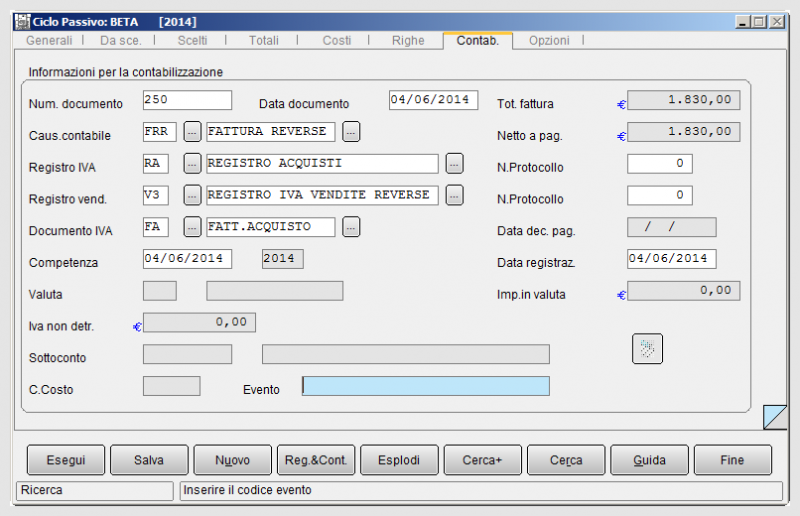Image resolution: width=800 pixels, height=516 pixels.
Task: Open lookup after REGISTRO IVA VENDITE REVERSE
Action: 454,195
